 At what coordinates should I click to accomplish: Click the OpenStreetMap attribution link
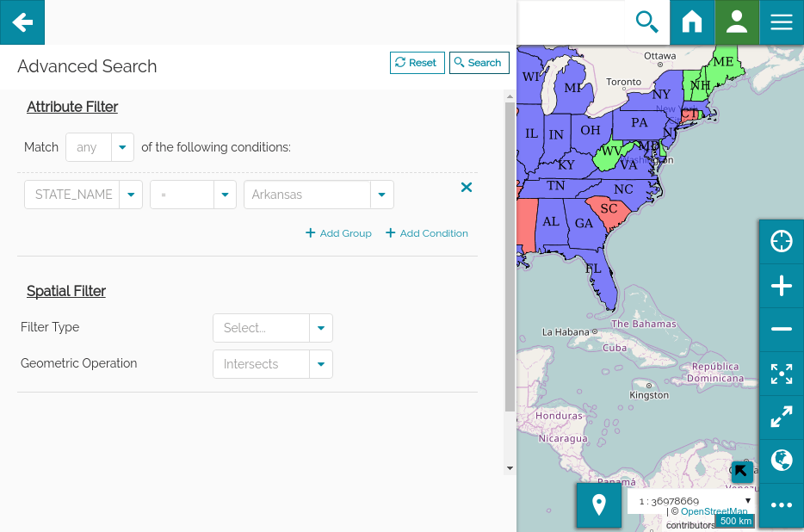(714, 511)
